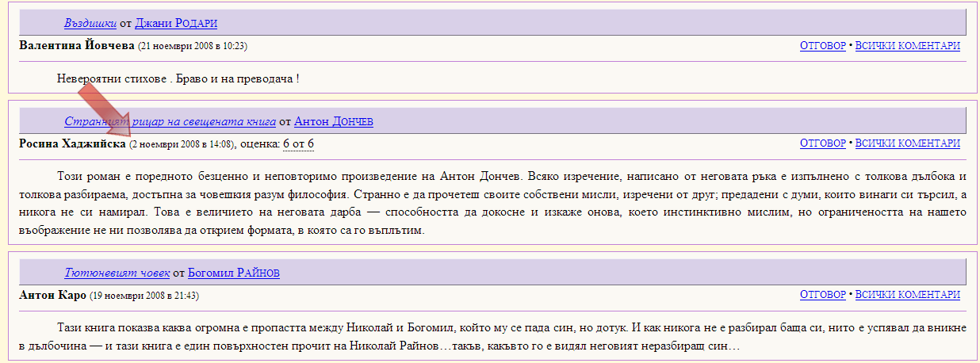Click ОТГОВОР for Росина Хаджийска's comment
The width and height of the screenshot is (980, 363).
pos(823,143)
